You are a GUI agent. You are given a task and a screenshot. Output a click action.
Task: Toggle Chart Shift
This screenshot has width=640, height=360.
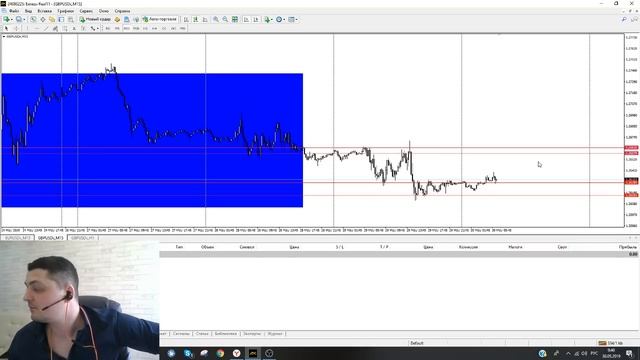256,19
